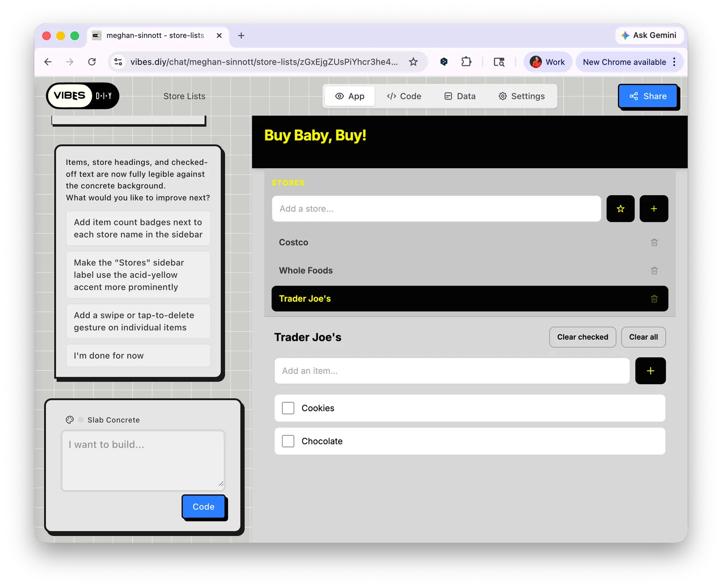Switch to the App tab

coord(350,96)
